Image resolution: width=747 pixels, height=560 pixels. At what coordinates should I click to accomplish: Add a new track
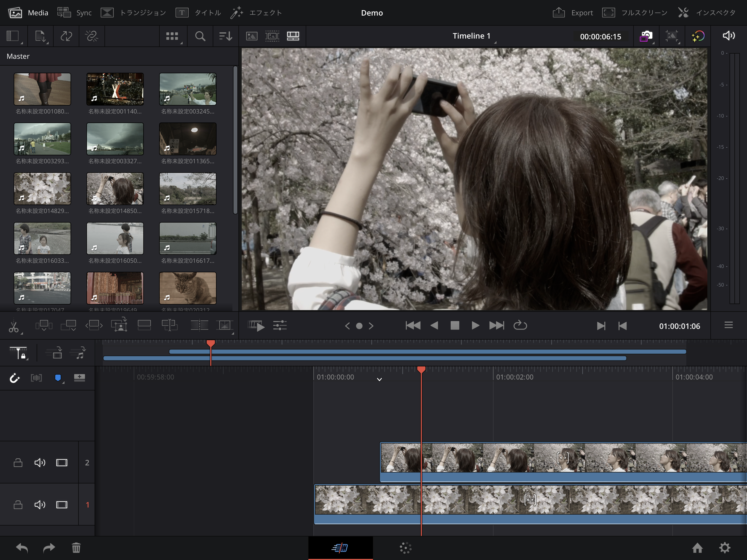[79, 377]
